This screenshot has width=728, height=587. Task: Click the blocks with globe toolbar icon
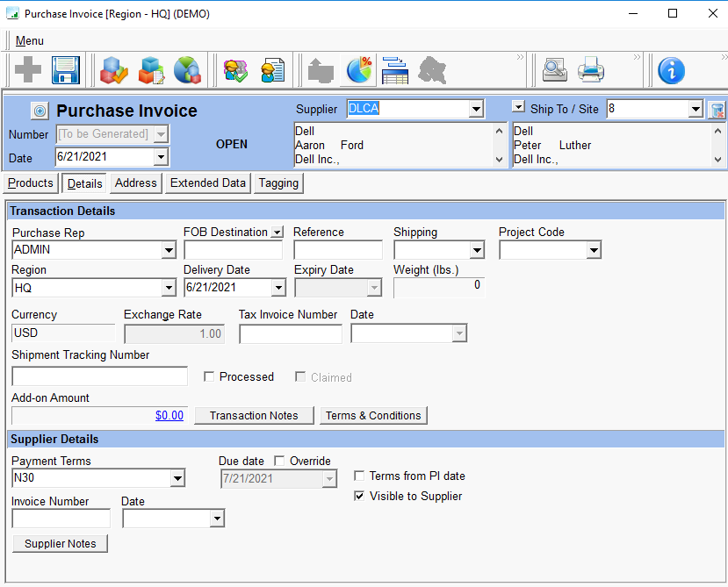tap(187, 70)
